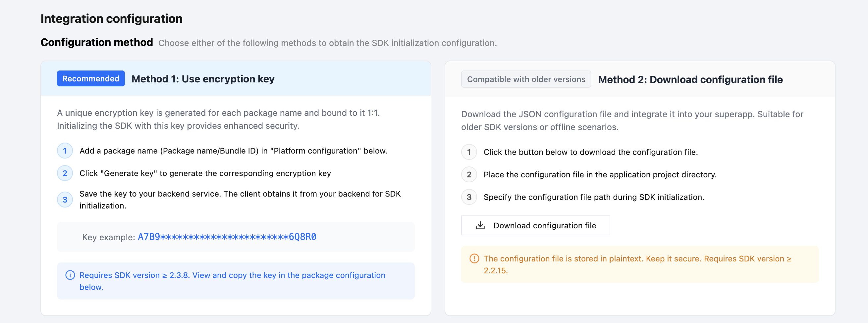Image resolution: width=868 pixels, height=323 pixels.
Task: Click the key example value starting with A7B9
Action: click(227, 237)
